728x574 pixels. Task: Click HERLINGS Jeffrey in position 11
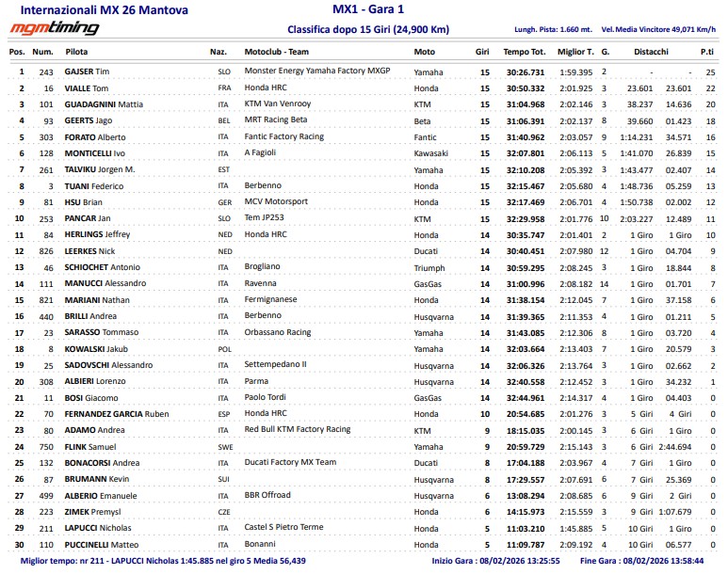click(x=96, y=234)
